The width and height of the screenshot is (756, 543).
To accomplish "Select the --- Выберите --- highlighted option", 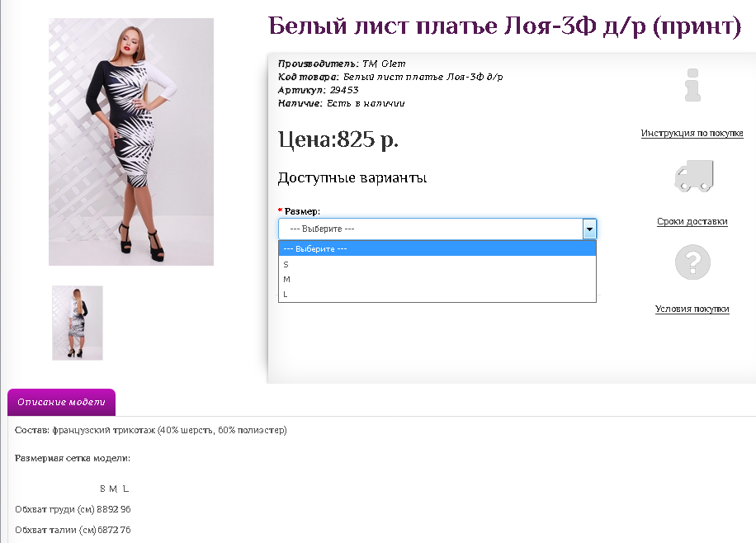I will pos(437,249).
